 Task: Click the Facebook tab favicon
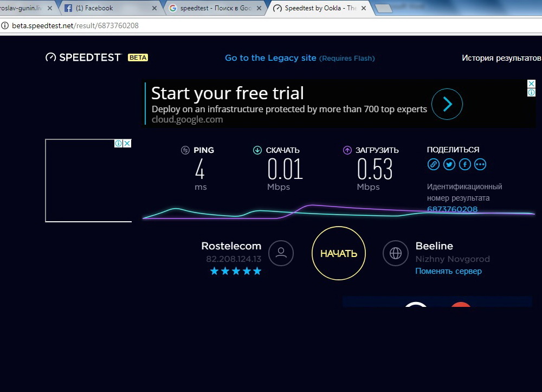point(68,8)
